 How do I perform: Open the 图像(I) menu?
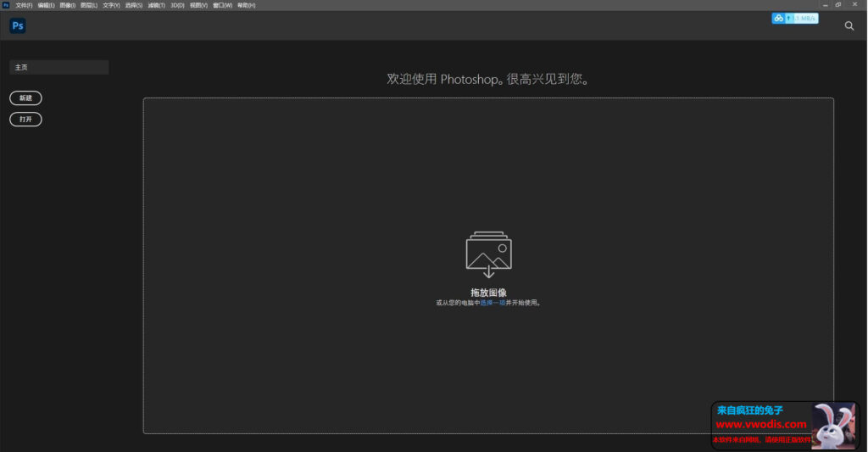[68, 6]
